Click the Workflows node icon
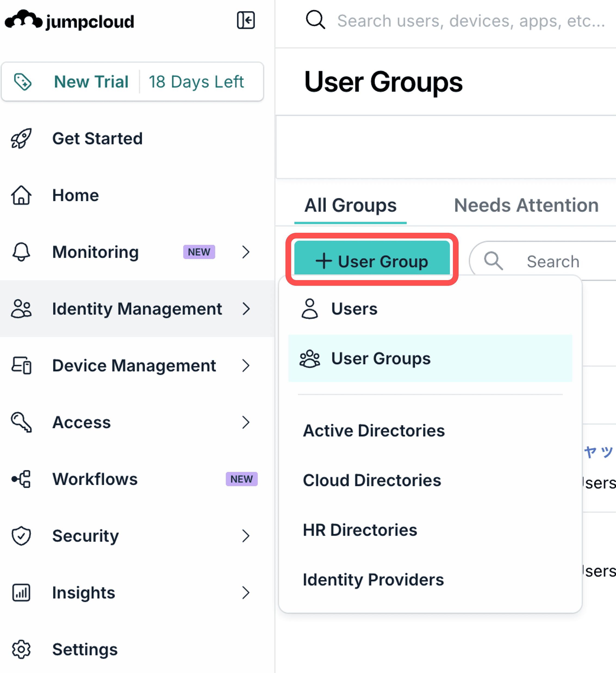 21,479
